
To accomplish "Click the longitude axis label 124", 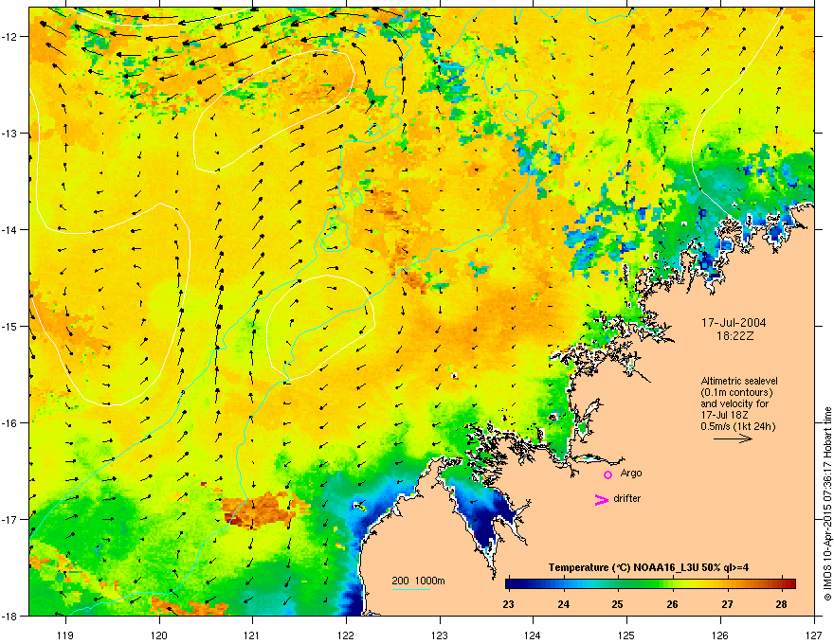I will [533, 635].
